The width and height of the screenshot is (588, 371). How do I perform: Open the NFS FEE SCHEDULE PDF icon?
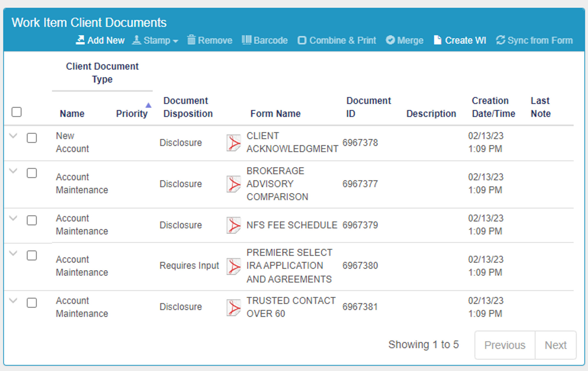click(234, 225)
